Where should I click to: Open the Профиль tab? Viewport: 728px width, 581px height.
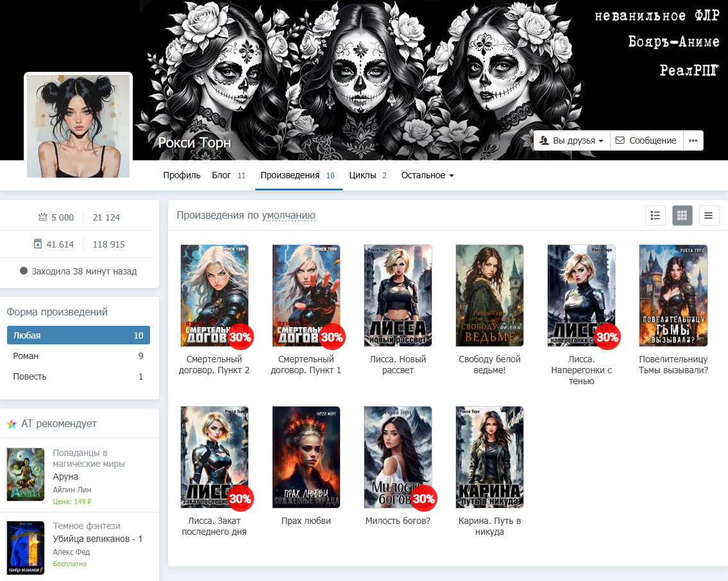[x=182, y=176]
